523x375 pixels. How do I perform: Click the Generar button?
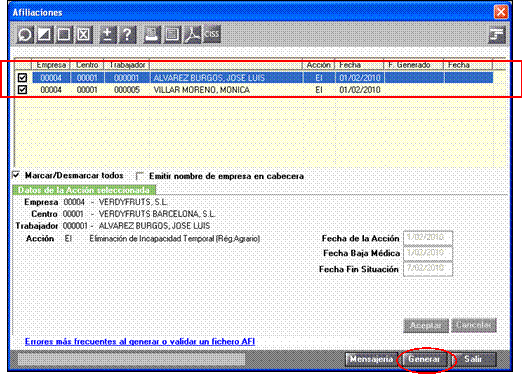coord(424,359)
